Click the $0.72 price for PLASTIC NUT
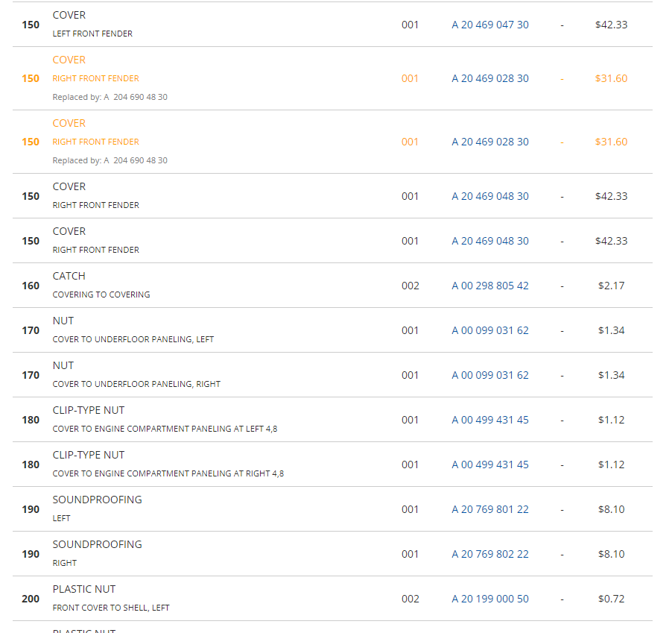672x633 pixels. pyautogui.click(x=611, y=599)
